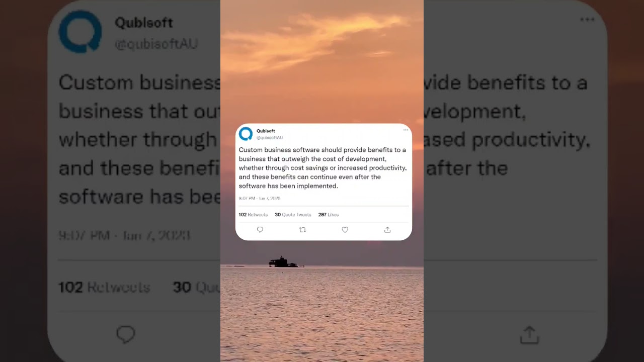Click the large blurred Qubisoft logo in background
The height and width of the screenshot is (362, 644).
tap(80, 31)
